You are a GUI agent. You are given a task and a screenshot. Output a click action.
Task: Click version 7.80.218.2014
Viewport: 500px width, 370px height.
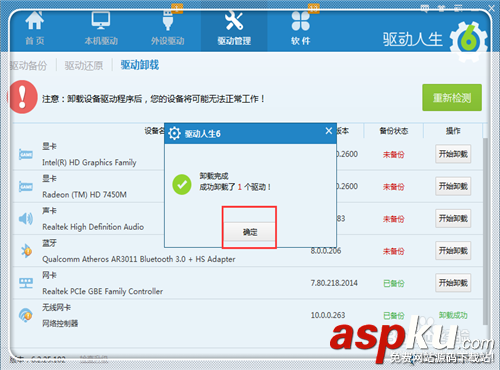point(334,283)
